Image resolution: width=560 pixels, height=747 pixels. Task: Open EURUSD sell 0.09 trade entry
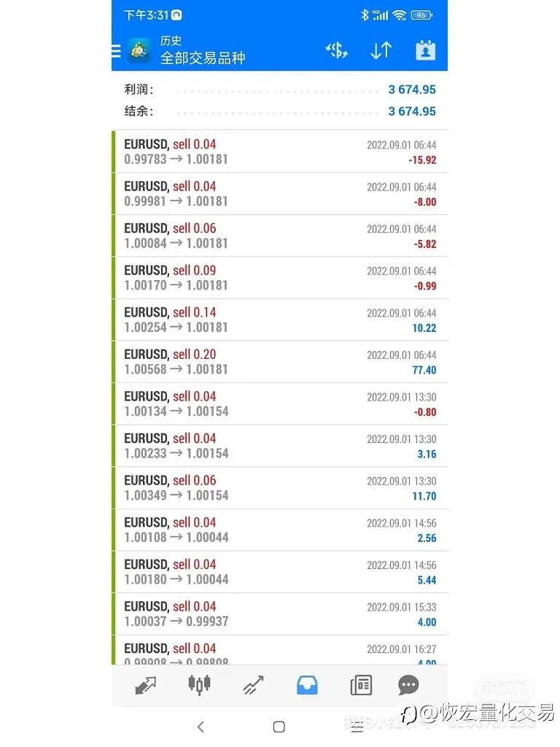280,278
